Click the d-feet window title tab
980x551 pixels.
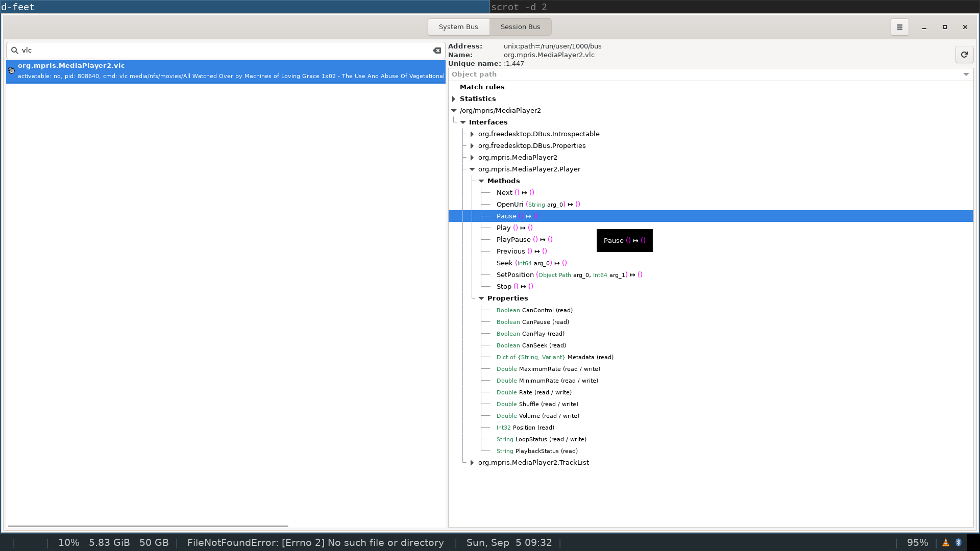(244, 7)
